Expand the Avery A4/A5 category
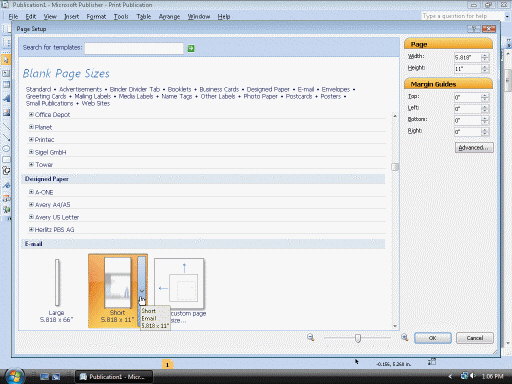512x384 pixels. point(31,205)
